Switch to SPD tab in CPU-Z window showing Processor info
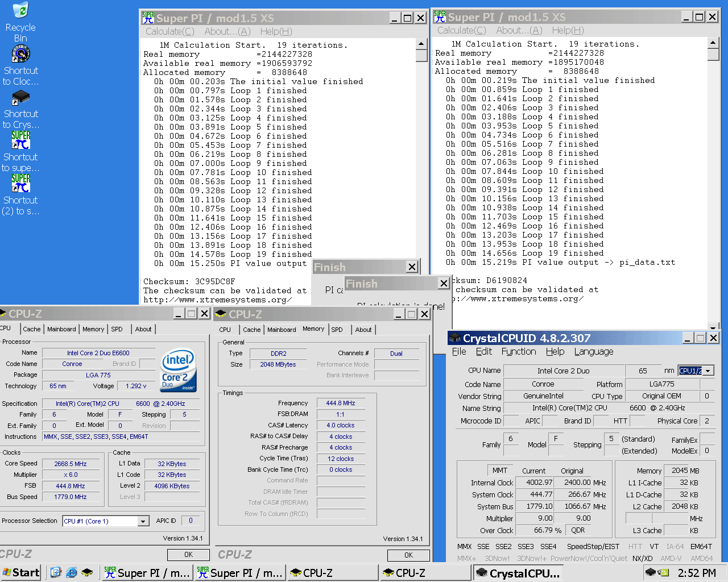The image size is (728, 582). coord(117,329)
